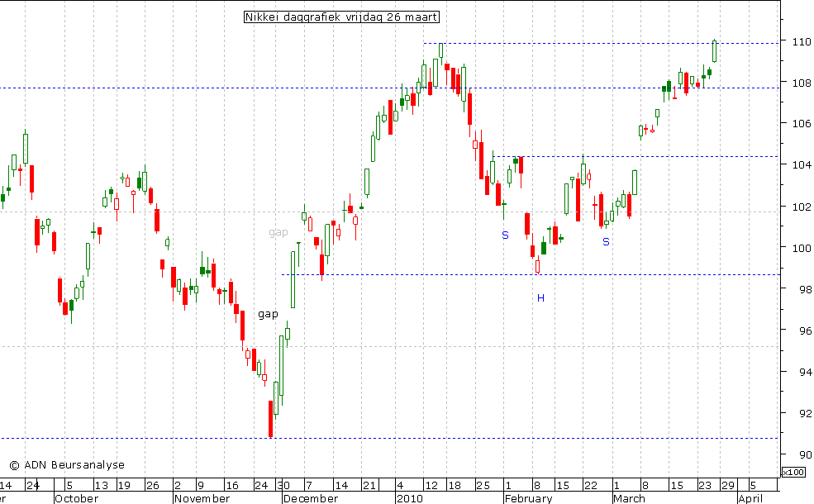The height and width of the screenshot is (504, 814).
Task: Click the blue dotted resistance line at 104.4
Action: point(635,156)
